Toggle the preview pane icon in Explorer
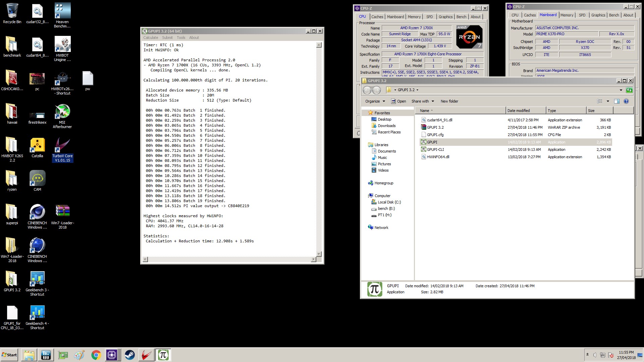Viewport: 644px width, 362px height. pyautogui.click(x=616, y=101)
